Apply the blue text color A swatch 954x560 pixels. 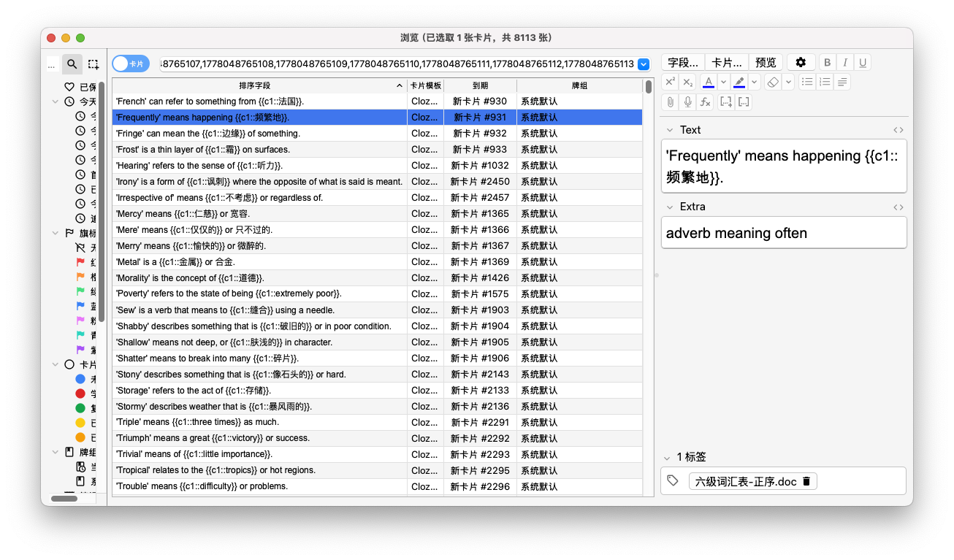(x=708, y=82)
